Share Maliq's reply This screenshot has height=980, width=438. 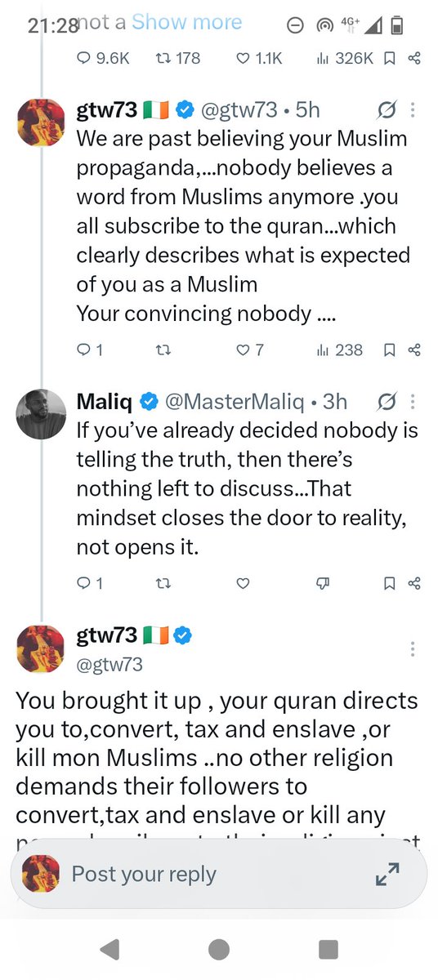click(x=413, y=583)
